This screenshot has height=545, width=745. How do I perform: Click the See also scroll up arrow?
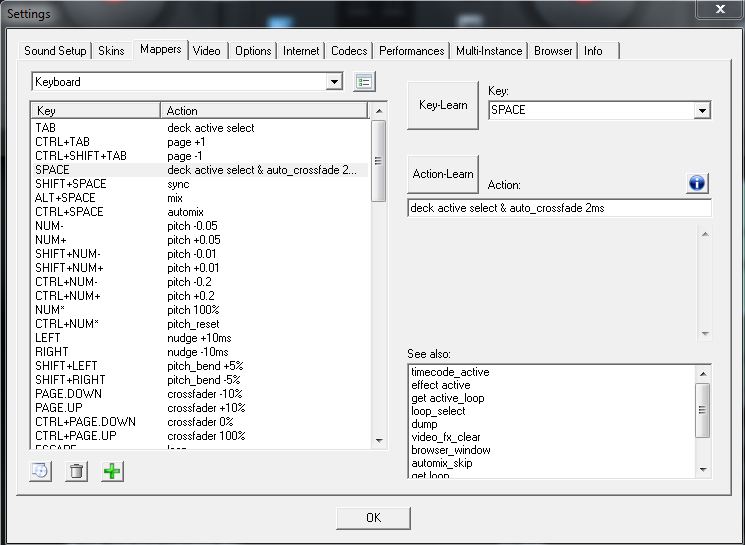tap(703, 373)
